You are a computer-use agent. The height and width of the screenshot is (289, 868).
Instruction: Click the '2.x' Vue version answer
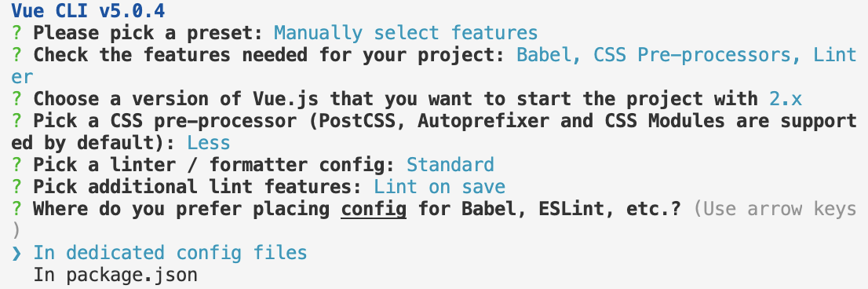[x=786, y=98]
